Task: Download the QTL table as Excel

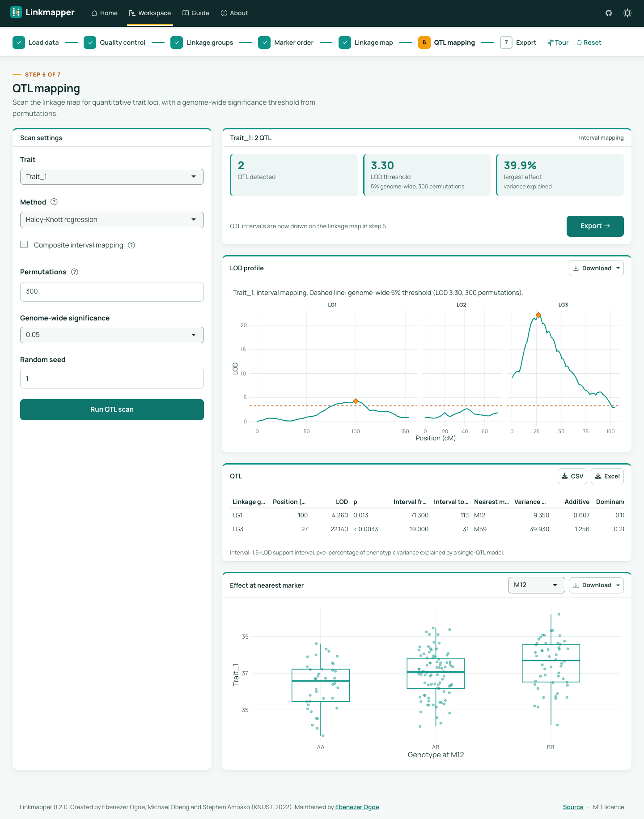Action: (607, 476)
